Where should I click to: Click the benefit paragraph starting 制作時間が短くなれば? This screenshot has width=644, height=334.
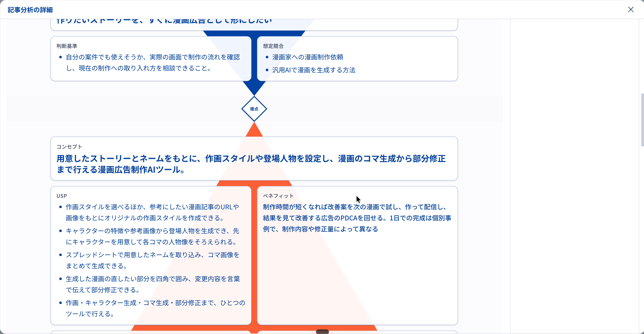pyautogui.click(x=357, y=218)
